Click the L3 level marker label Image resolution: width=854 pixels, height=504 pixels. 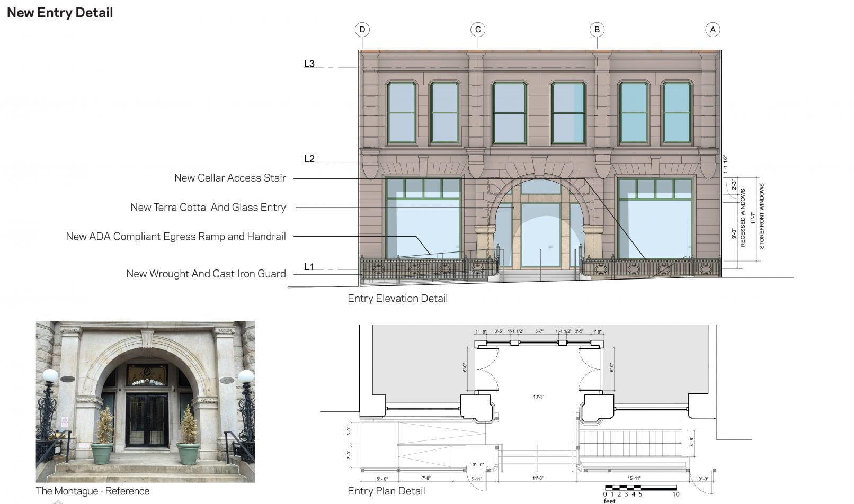click(309, 64)
